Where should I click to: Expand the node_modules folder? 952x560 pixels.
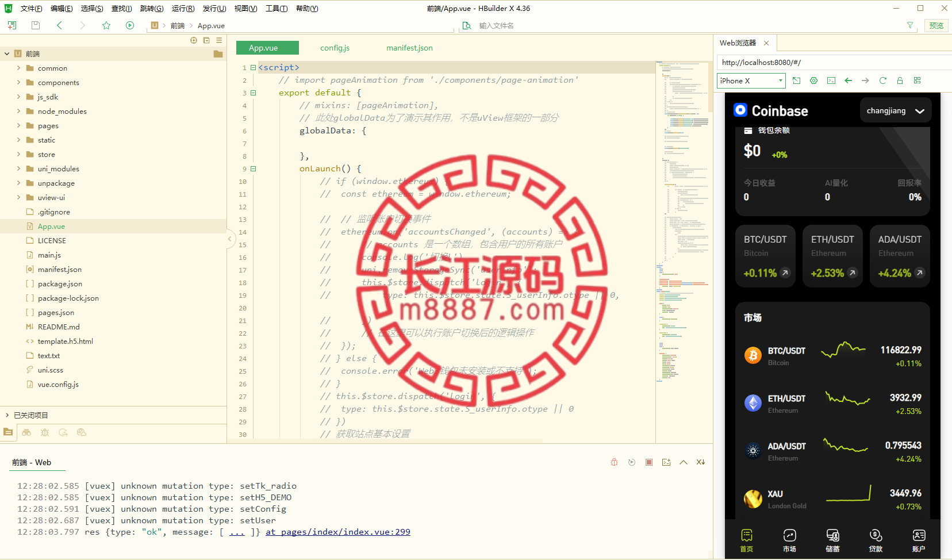pos(18,111)
